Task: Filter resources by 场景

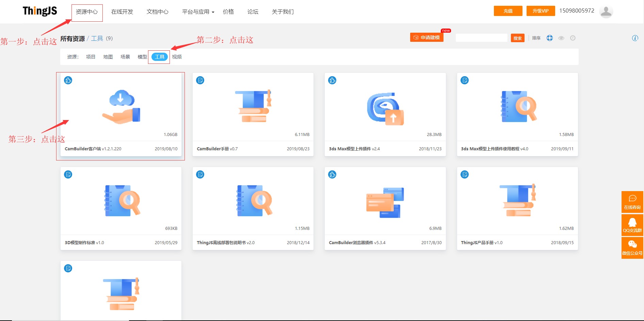Action: coord(125,57)
